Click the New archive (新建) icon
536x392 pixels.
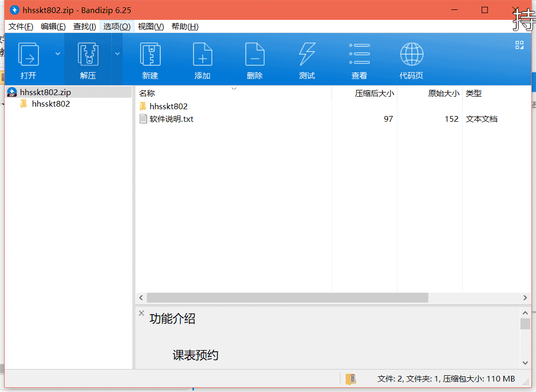(x=150, y=54)
